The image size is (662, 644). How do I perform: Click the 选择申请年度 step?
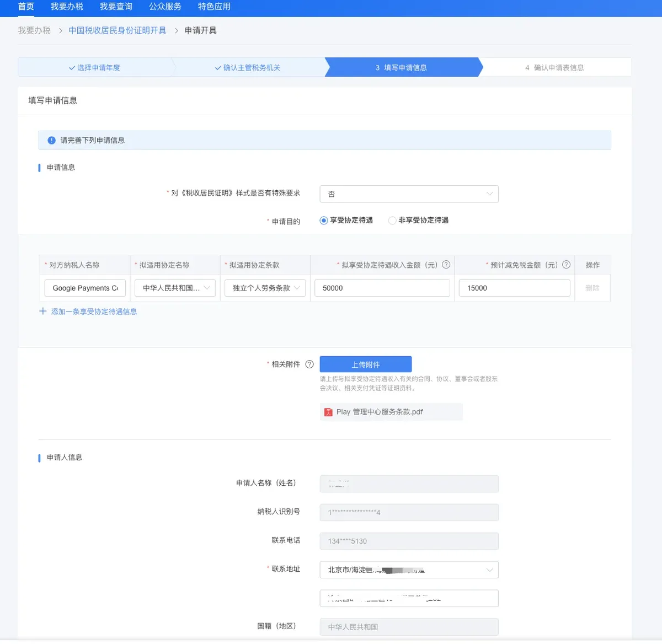[x=94, y=68]
